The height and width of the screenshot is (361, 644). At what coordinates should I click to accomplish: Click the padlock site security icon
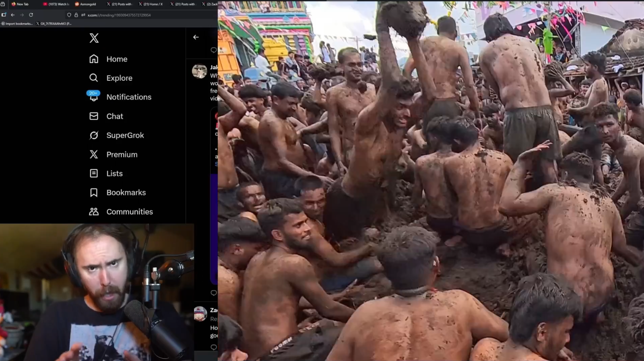pos(76,15)
